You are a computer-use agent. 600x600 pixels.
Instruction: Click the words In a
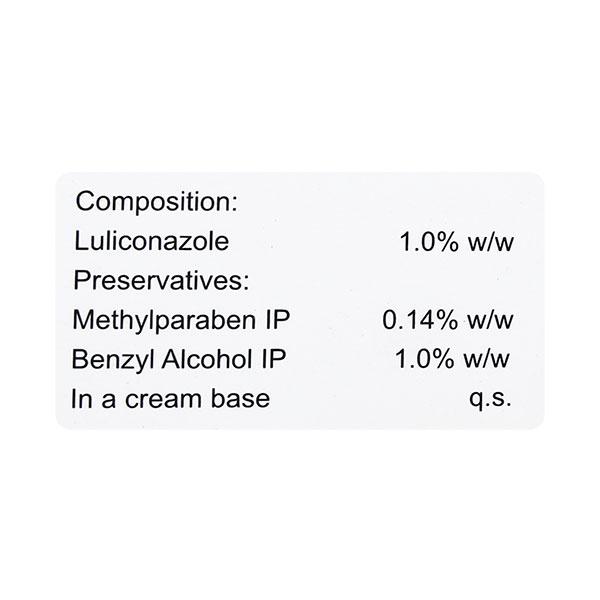point(93,399)
